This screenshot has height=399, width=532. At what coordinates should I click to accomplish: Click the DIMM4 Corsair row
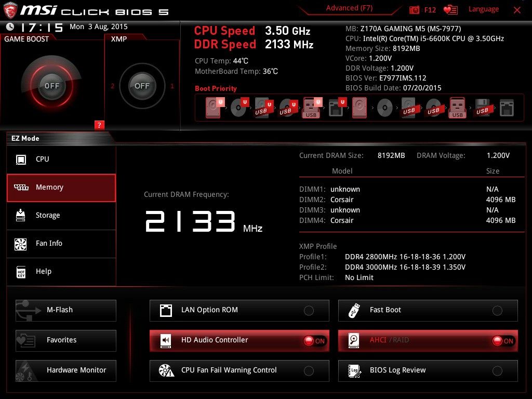(x=407, y=220)
